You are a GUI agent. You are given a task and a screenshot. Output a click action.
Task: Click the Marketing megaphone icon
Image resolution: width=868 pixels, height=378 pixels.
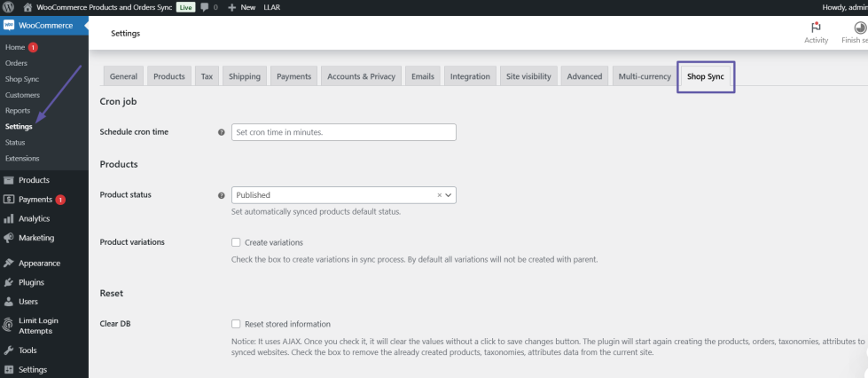point(10,238)
